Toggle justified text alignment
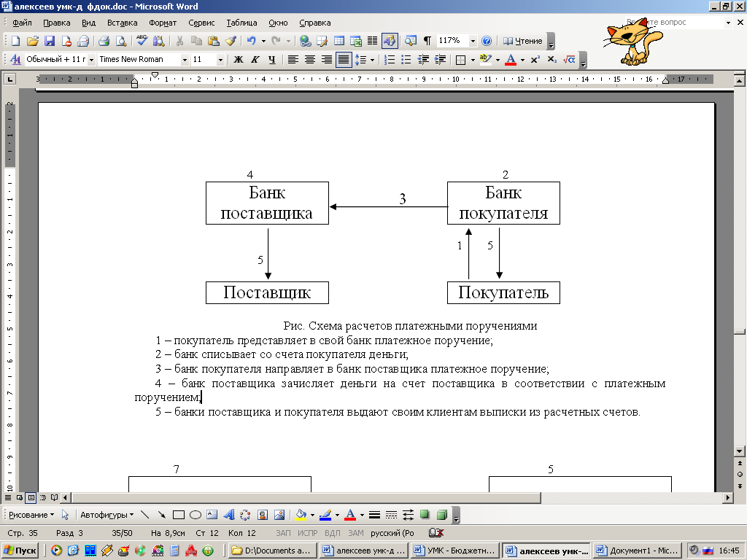 click(x=344, y=60)
